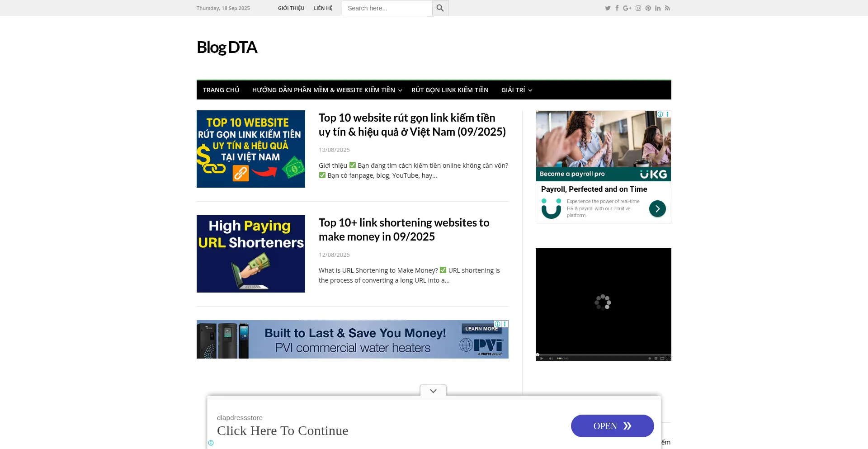Play the sidebar video
868x449 pixels.
pos(542,359)
